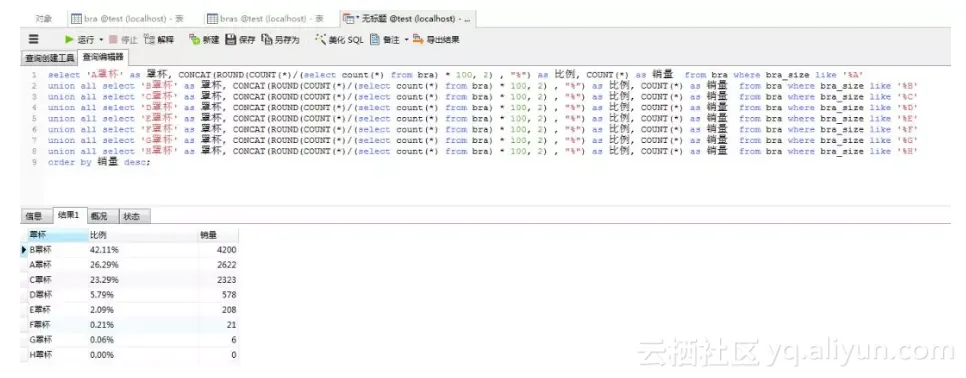
Task: Click the 新建 new query button
Action: [204, 39]
